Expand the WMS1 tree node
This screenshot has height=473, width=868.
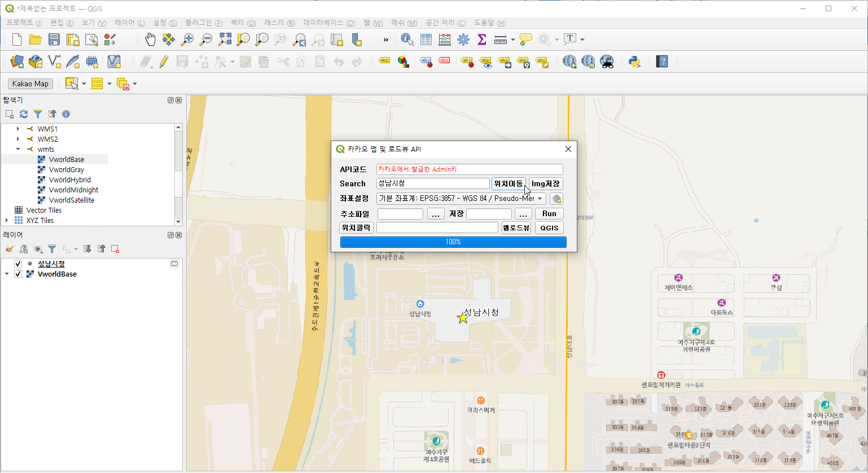click(18, 129)
